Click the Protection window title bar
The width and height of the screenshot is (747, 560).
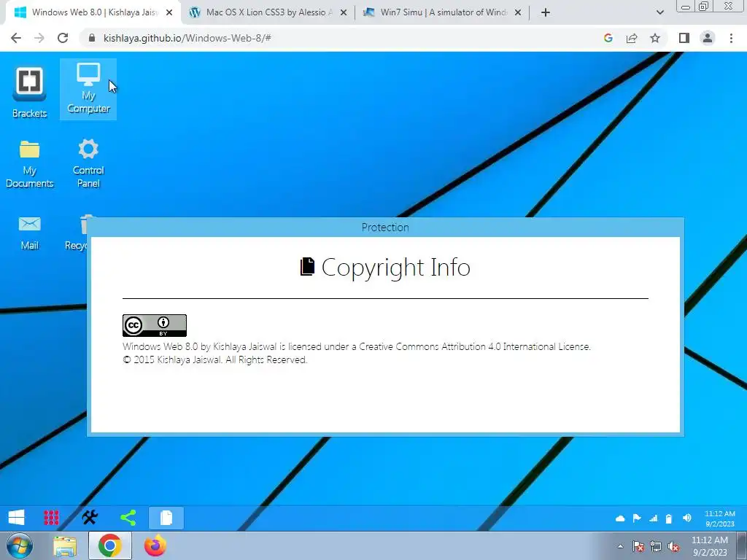[385, 227]
